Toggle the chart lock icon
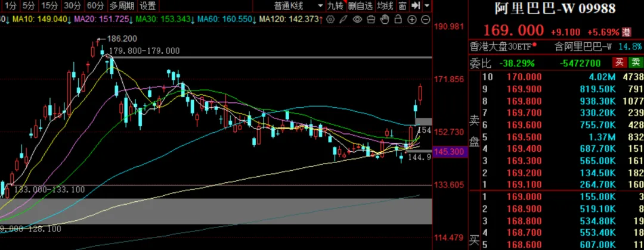The image size is (644, 250). 398,20
